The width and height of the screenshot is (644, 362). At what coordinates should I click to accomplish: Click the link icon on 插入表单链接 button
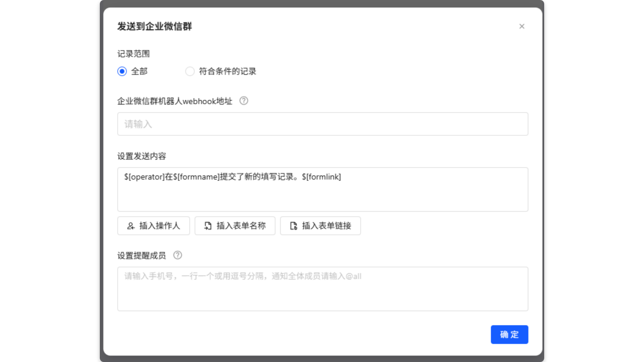(293, 226)
